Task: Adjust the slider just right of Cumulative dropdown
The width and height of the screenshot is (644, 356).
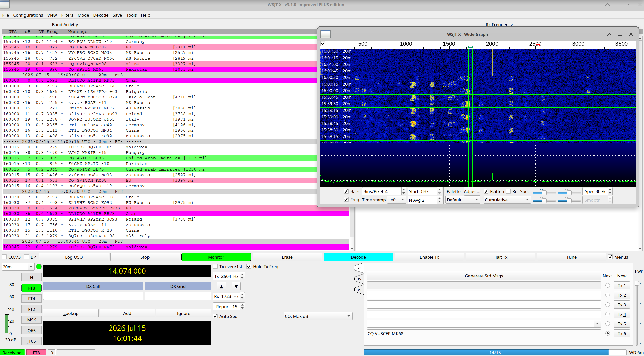Action: 544,200
